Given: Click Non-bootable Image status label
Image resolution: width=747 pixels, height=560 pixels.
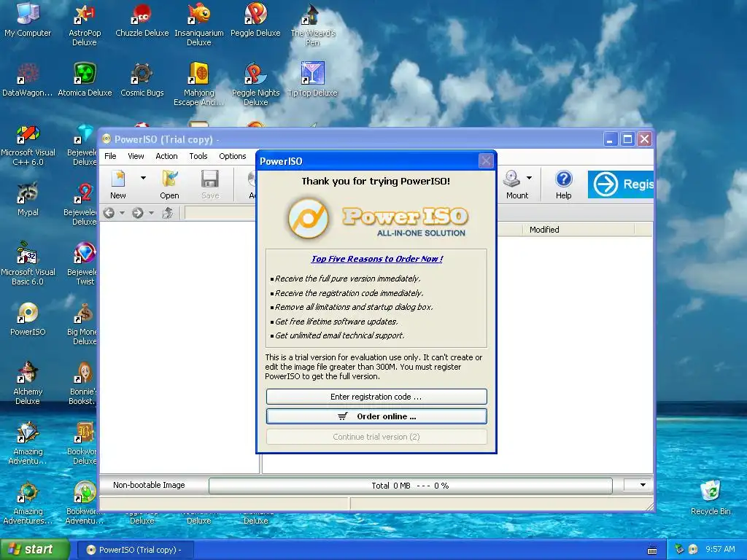Looking at the screenshot, I should pyautogui.click(x=149, y=485).
